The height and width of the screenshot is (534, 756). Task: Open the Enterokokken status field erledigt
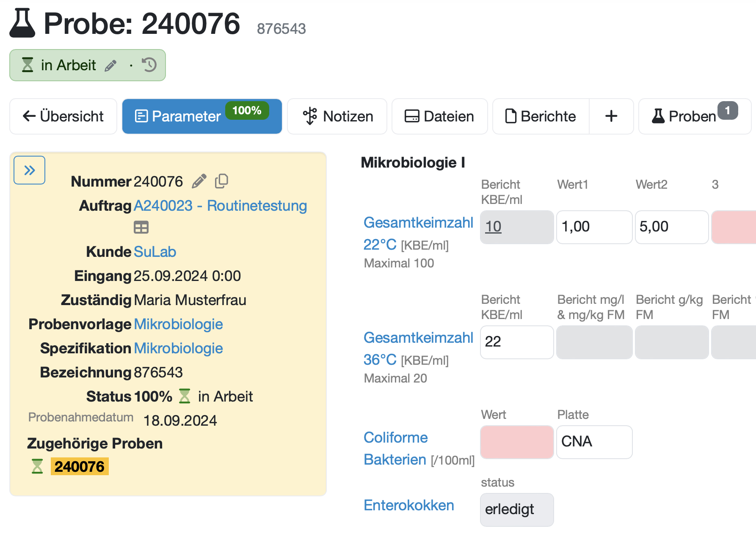coord(516,509)
